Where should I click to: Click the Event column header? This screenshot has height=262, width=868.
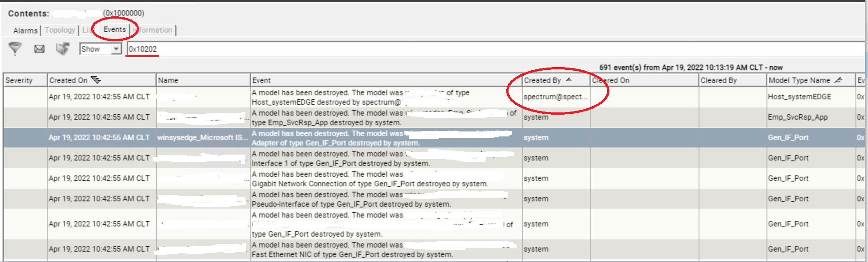386,80
